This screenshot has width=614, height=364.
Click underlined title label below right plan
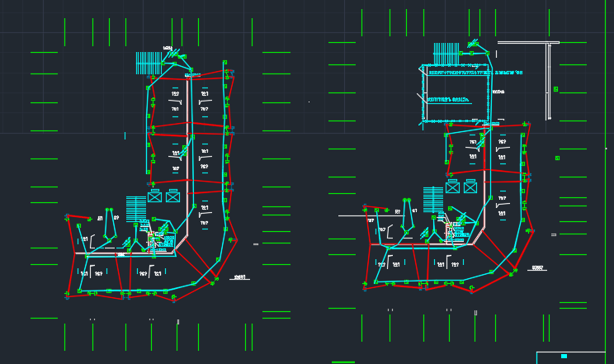click(537, 268)
